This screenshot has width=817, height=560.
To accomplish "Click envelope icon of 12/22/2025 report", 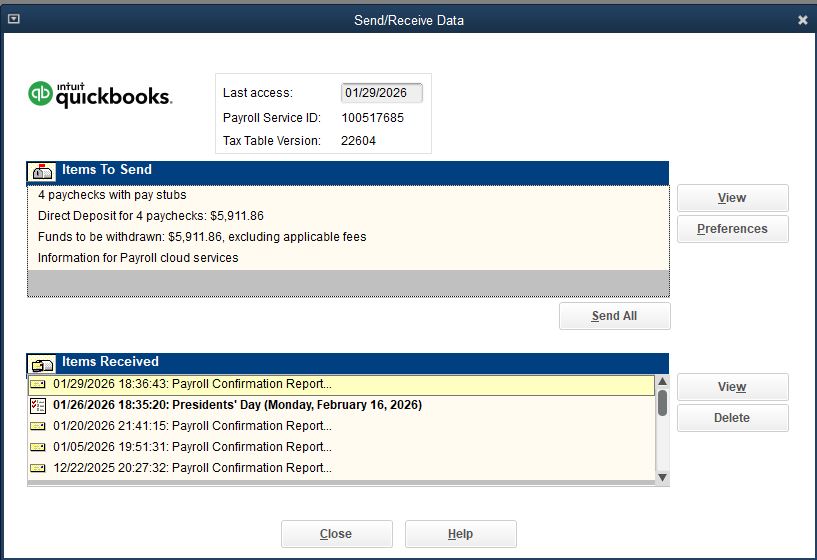I will pyautogui.click(x=38, y=469).
